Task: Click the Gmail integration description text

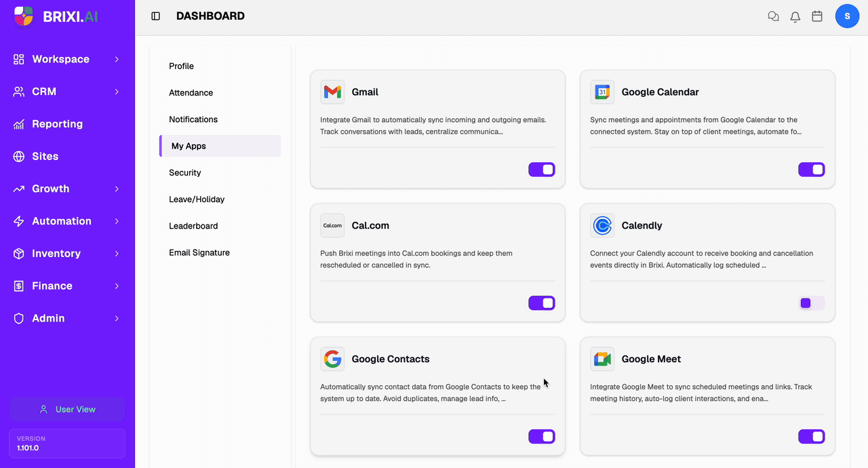Action: click(x=433, y=125)
